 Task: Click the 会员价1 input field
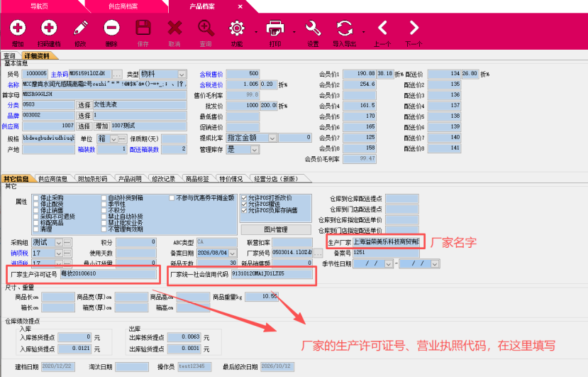coord(359,74)
